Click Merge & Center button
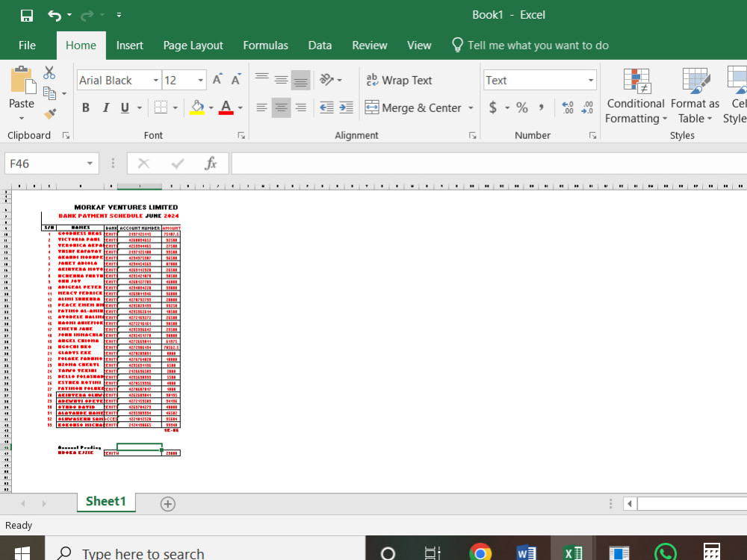This screenshot has height=560, width=747. click(413, 108)
